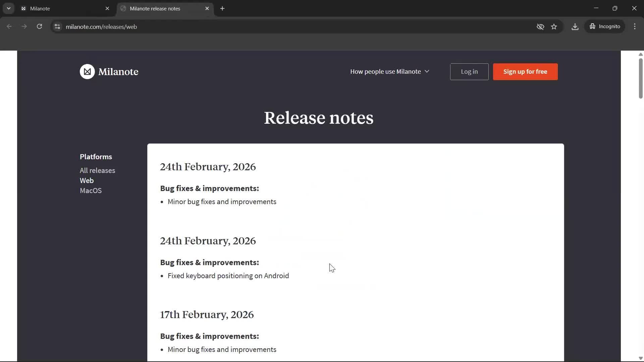Open the browser tab search dropdown
Screen dimensions: 644x362
(x=9, y=8)
